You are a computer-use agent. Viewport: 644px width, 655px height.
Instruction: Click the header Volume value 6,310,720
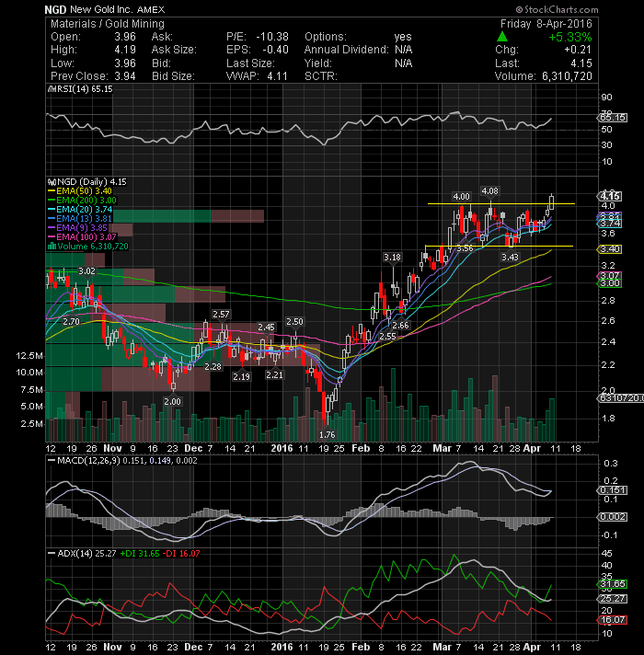tap(567, 76)
